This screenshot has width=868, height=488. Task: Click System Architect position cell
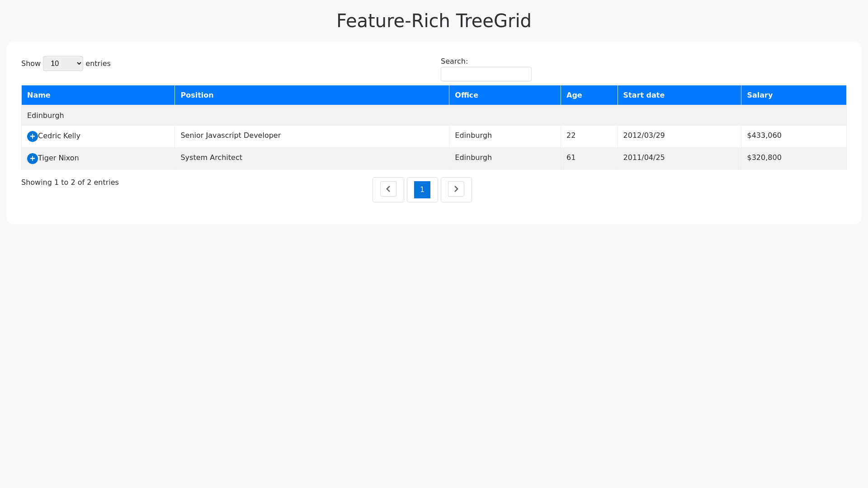pos(211,158)
